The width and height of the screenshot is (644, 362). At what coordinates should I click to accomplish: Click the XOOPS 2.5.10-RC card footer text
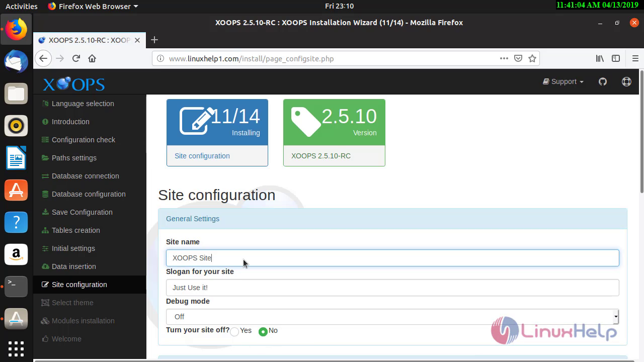(x=321, y=156)
